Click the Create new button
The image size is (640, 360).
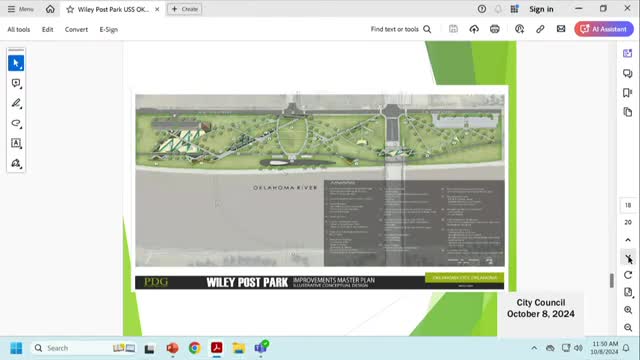tap(184, 9)
